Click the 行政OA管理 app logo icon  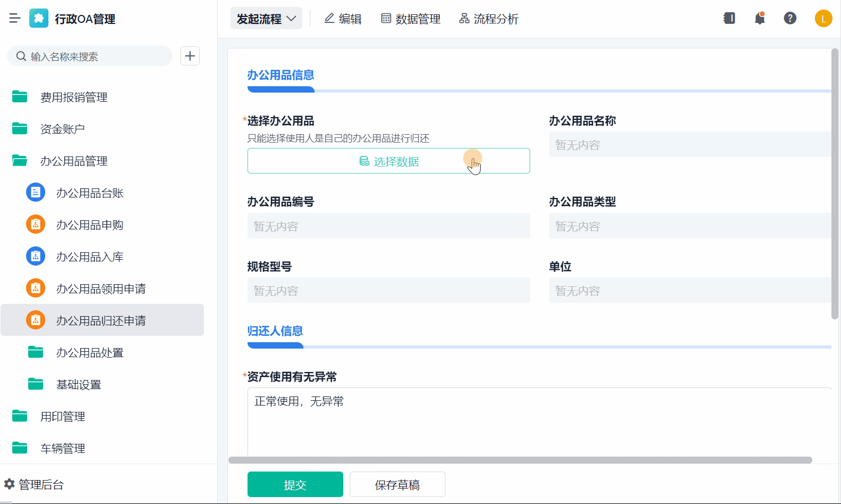coord(39,19)
